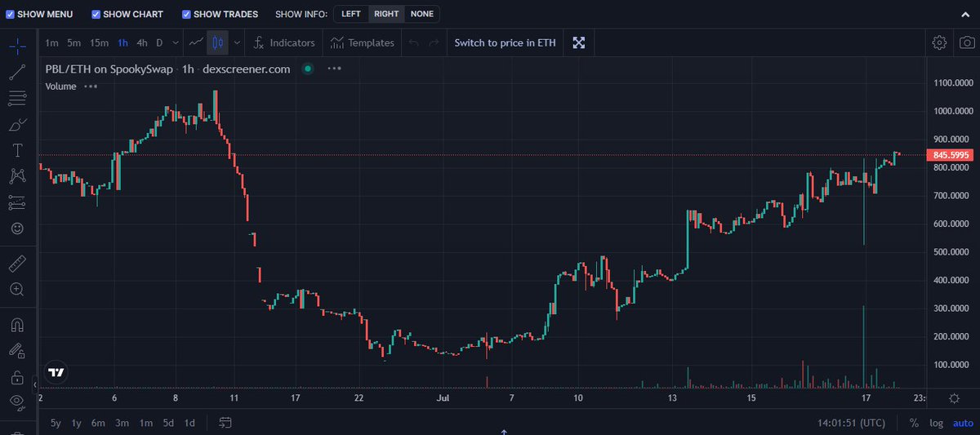Screen dimensions: 980x435
Task: Select the 1h interval
Action: [123, 42]
